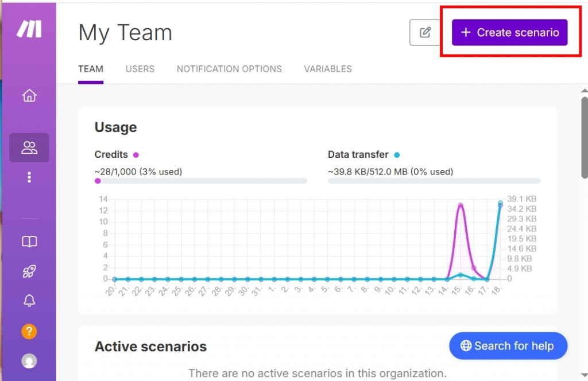588x381 pixels.
Task: Click the Data transfer label
Action: click(358, 154)
